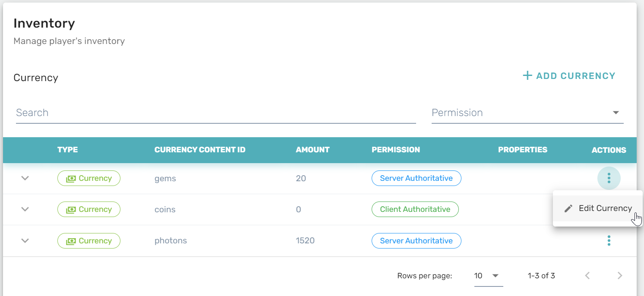The height and width of the screenshot is (296, 644).
Task: Click the Amount column header
Action: point(313,150)
